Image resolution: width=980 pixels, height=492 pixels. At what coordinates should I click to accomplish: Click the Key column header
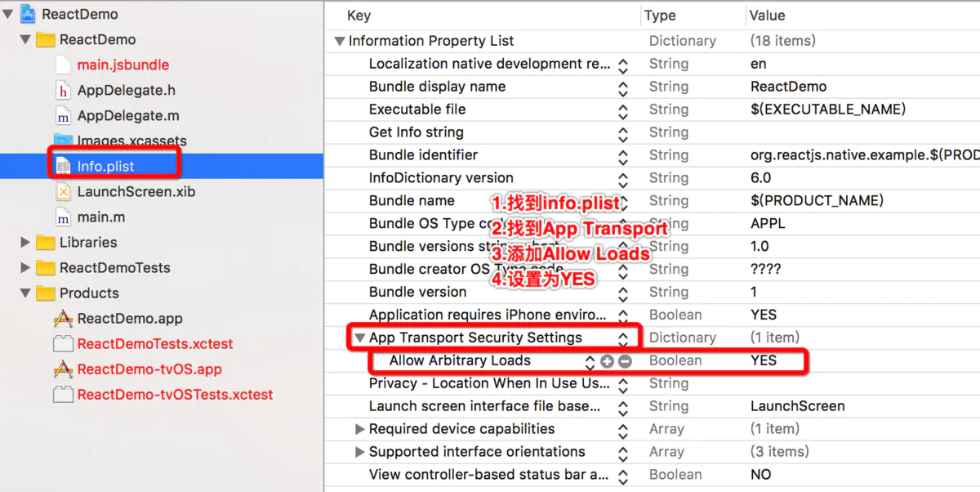click(x=359, y=16)
